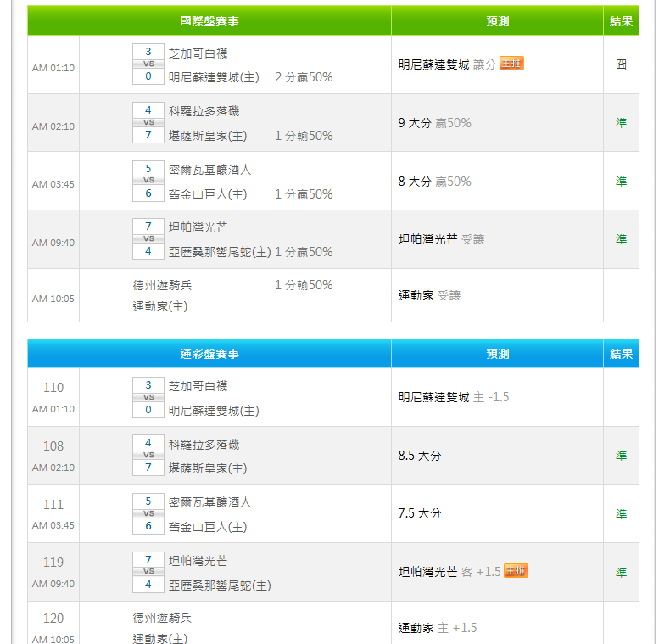Click the 明尼蘇達雙城 讓分 prediction
This screenshot has height=644, width=670.
coord(447,64)
